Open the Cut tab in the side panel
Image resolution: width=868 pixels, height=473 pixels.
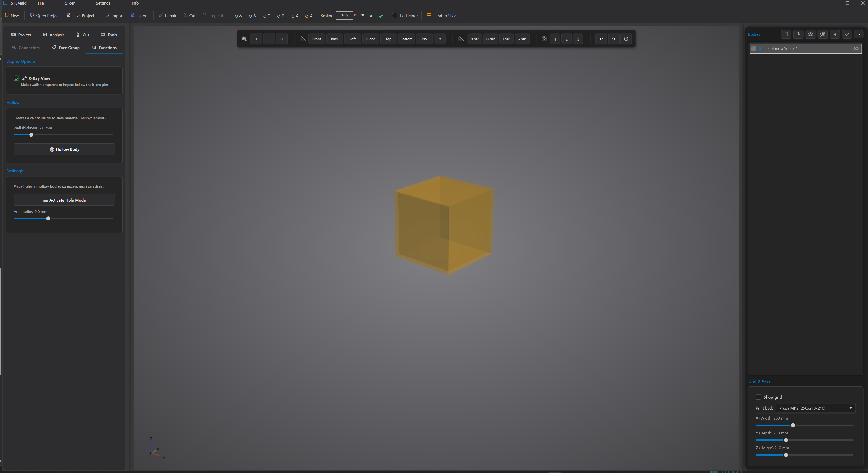tap(83, 35)
